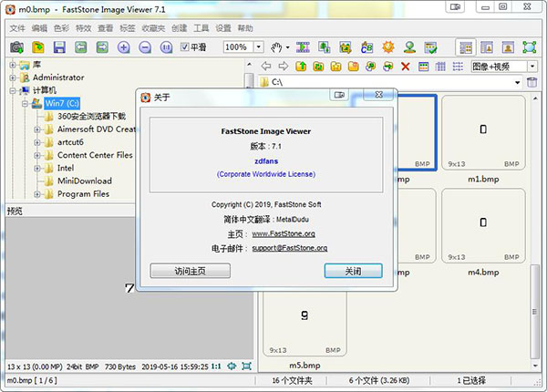
Task: Expand the Administrator tree node
Action: point(13,77)
